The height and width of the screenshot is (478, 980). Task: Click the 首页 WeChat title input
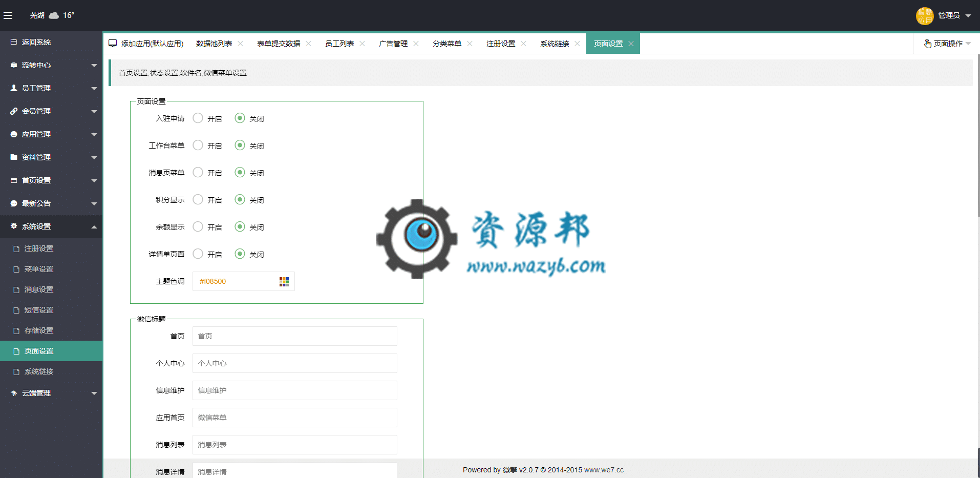pos(295,336)
